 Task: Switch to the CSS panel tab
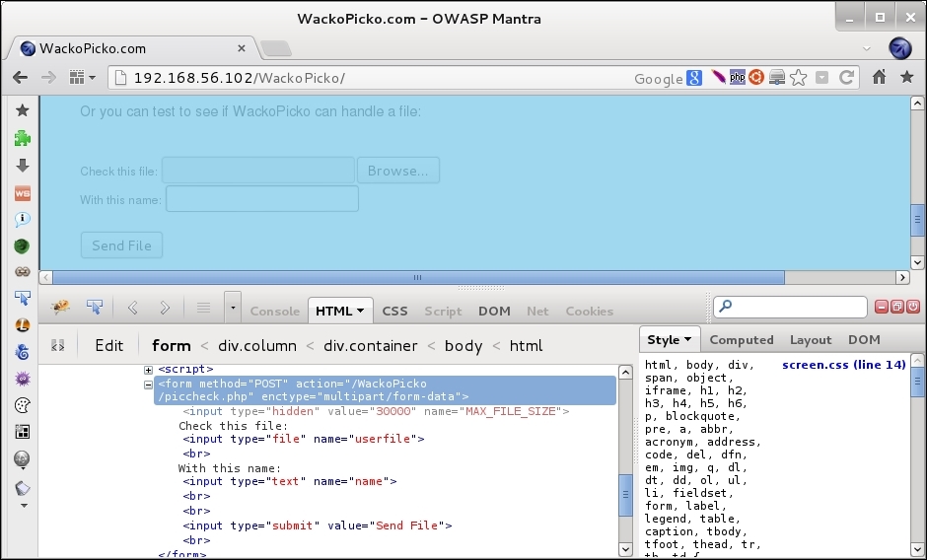(x=394, y=311)
